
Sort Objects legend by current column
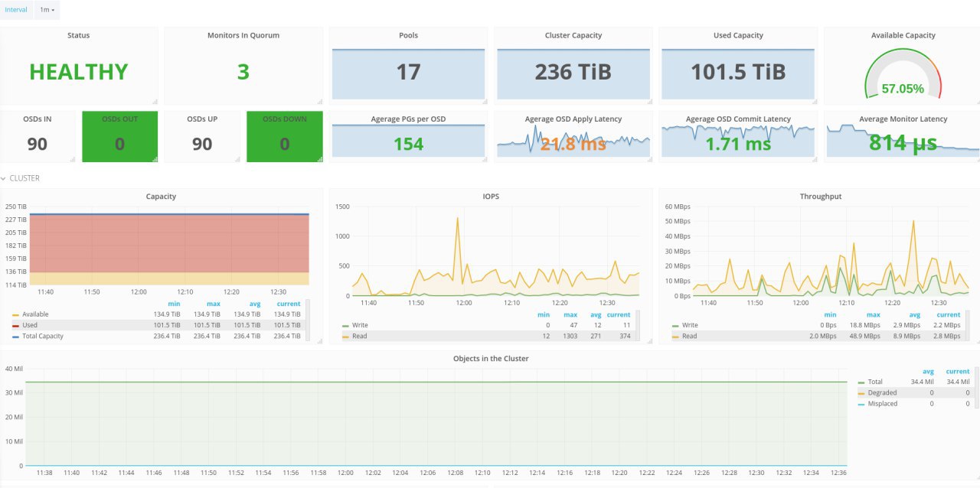point(957,371)
